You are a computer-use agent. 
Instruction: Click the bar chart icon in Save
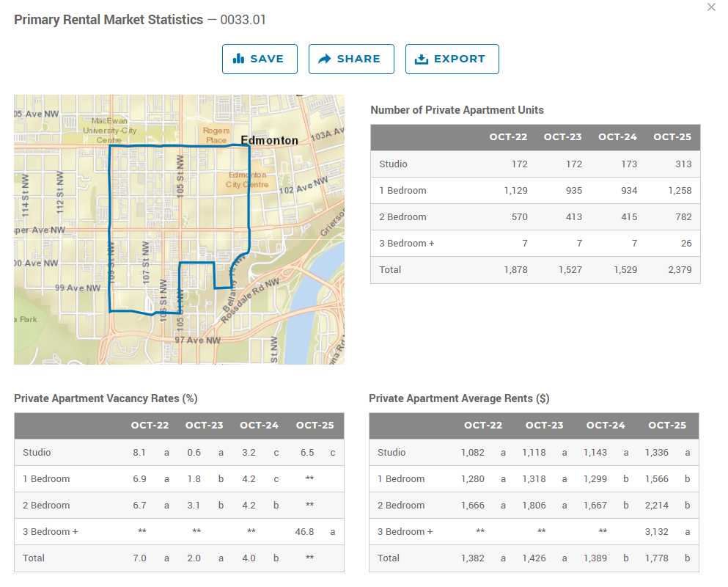click(238, 59)
